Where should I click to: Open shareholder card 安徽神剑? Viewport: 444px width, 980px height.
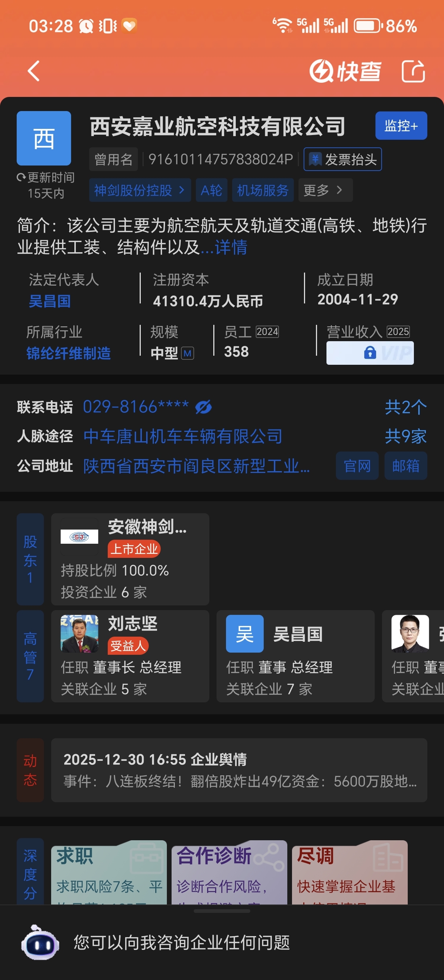click(x=130, y=559)
